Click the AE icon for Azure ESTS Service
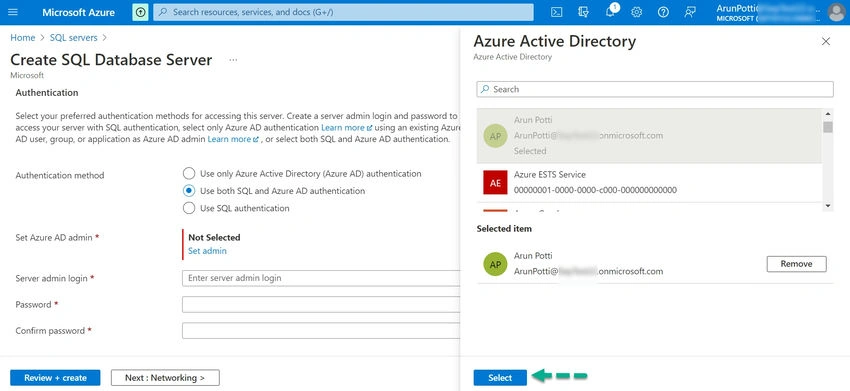Screen dimensions: 850x391 pos(495,183)
